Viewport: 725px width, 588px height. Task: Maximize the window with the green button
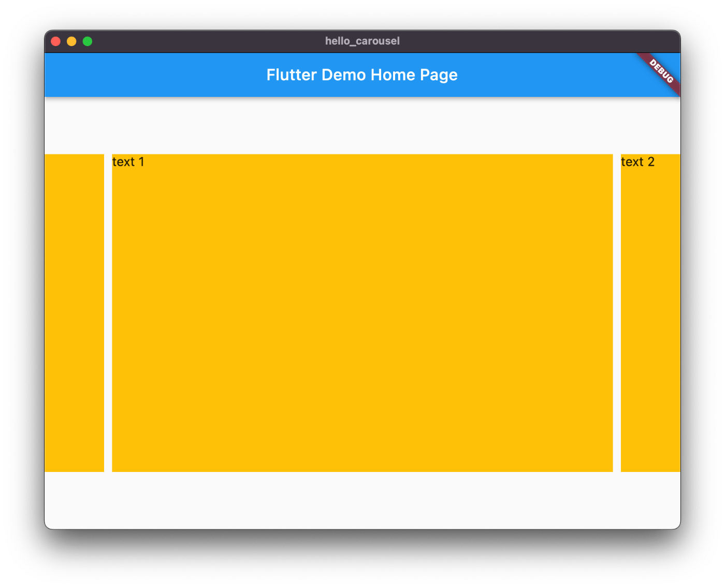pos(88,41)
